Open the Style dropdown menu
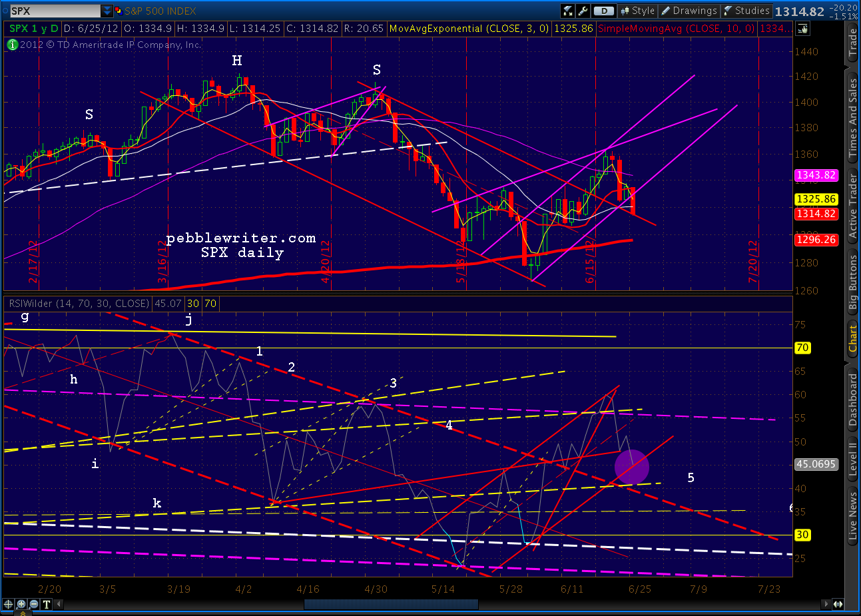 (637, 11)
